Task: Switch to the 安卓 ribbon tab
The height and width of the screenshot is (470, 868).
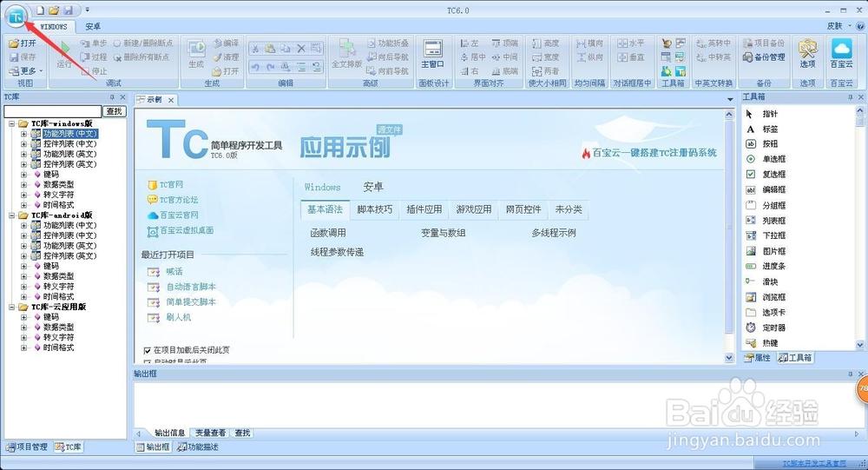Action: click(x=93, y=26)
